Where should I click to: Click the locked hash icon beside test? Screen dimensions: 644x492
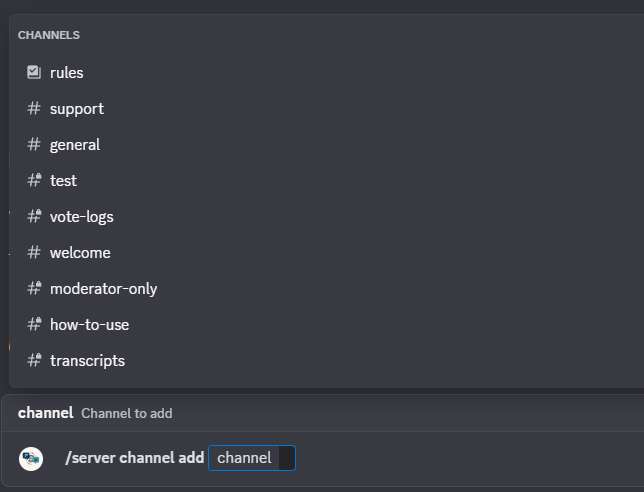34,180
